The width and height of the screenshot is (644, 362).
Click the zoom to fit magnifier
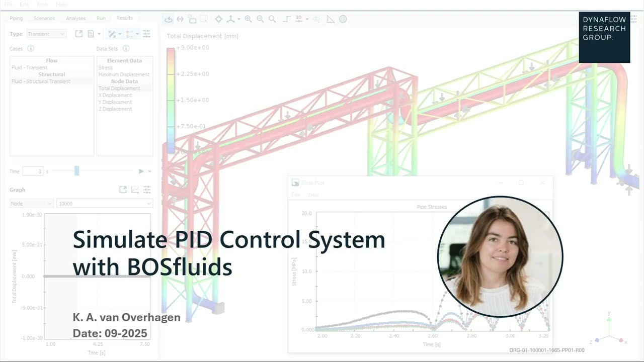click(272, 19)
